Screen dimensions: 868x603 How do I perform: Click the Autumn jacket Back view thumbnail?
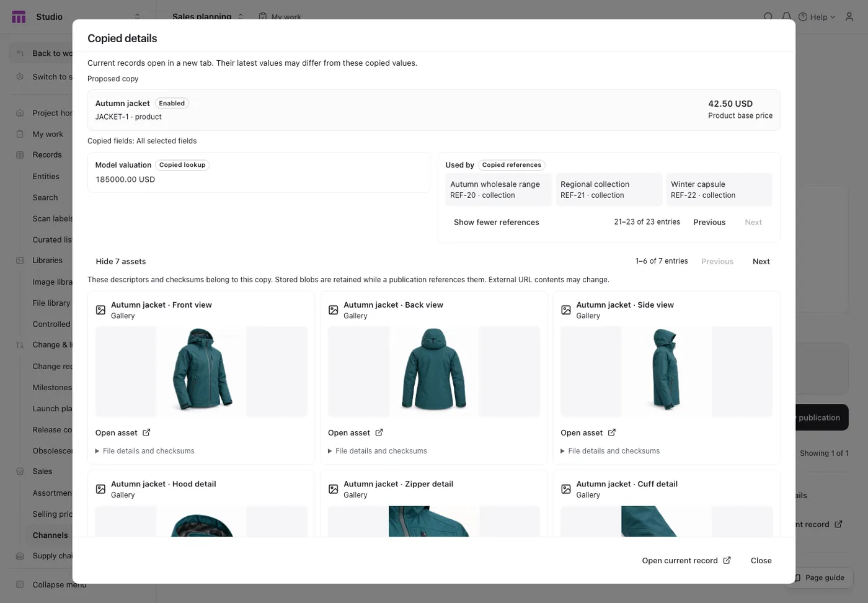[434, 372]
